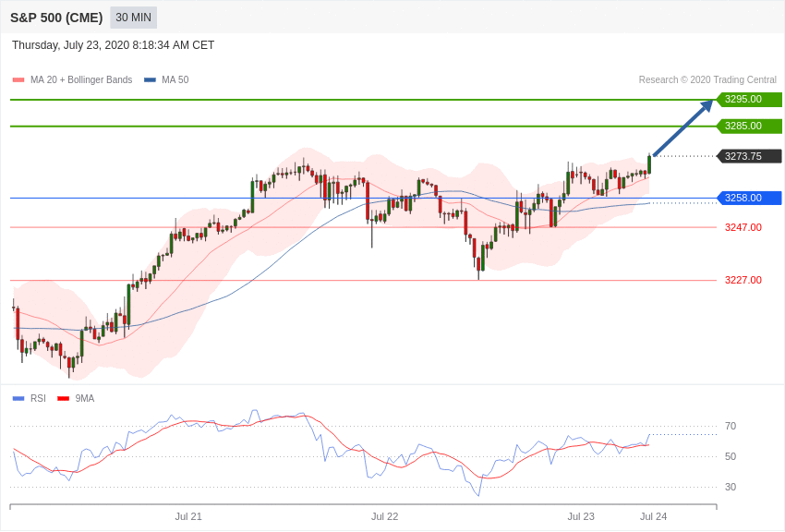The width and height of the screenshot is (785, 532).
Task: Click the chart timestamp Thursday, July 23, 2020
Action: point(113,45)
